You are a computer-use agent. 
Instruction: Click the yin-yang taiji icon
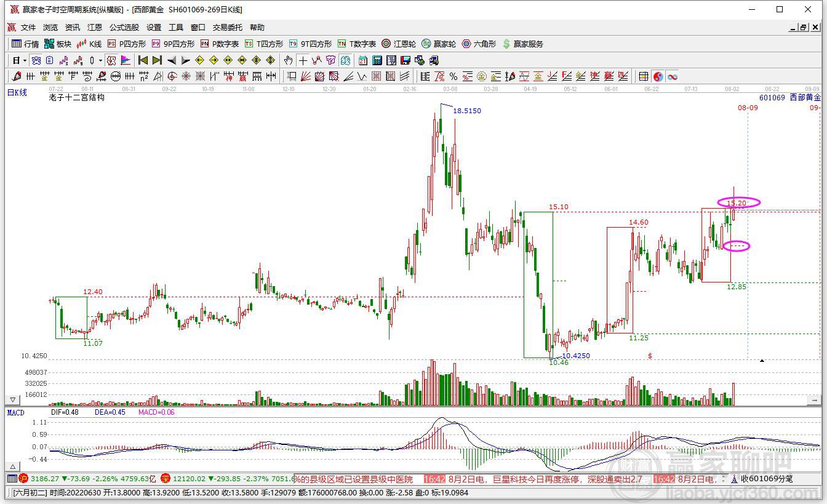(x=658, y=76)
